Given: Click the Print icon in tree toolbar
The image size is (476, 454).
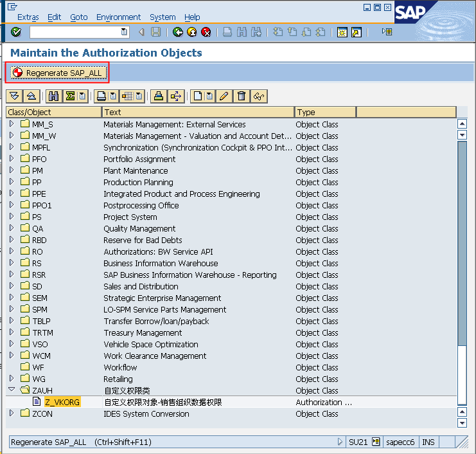Looking at the screenshot, I should [x=101, y=96].
